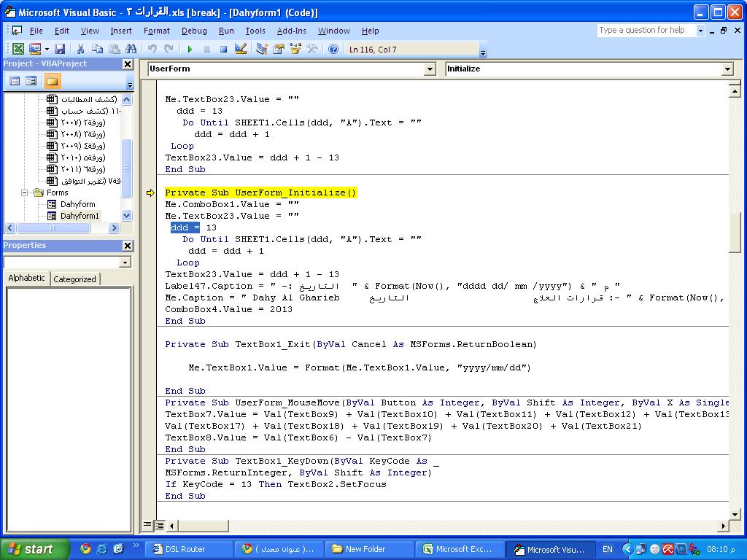The height and width of the screenshot is (560, 747).
Task: Open Find with the binoculars icon
Action: click(x=131, y=49)
